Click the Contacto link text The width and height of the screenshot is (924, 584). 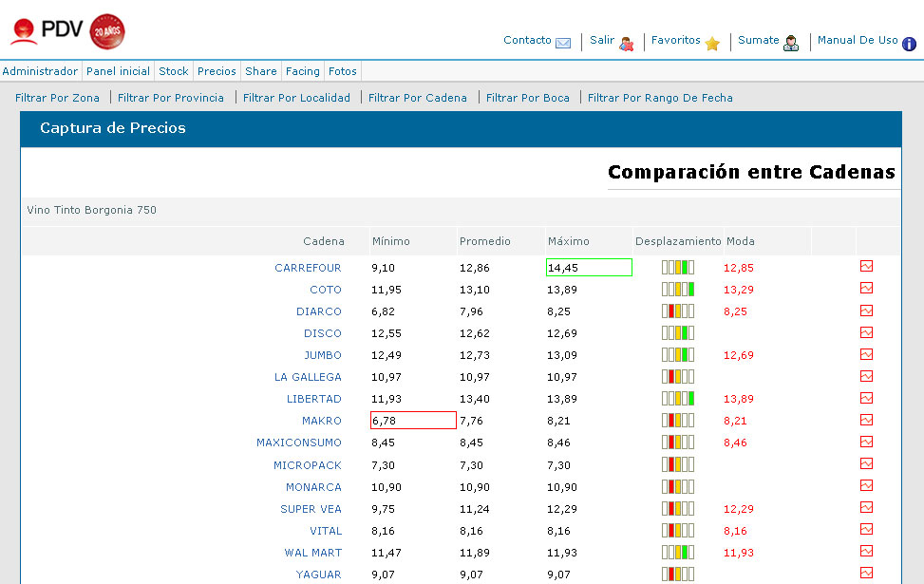pyautogui.click(x=527, y=40)
